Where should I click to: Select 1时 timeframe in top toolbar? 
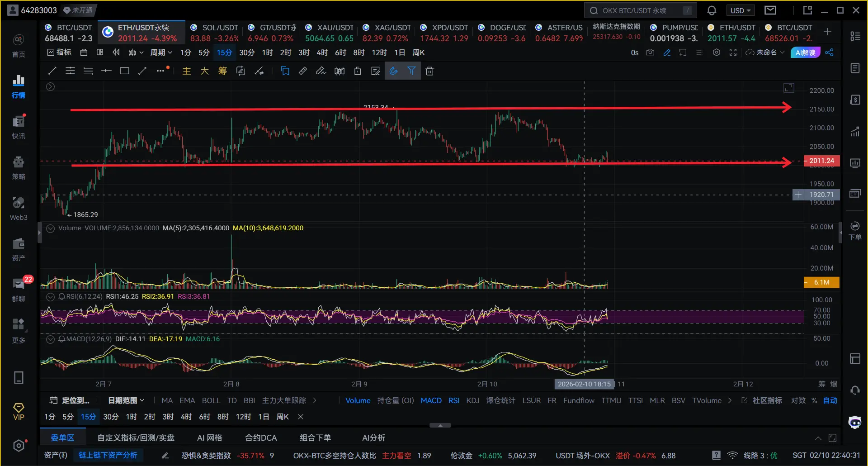(267, 52)
